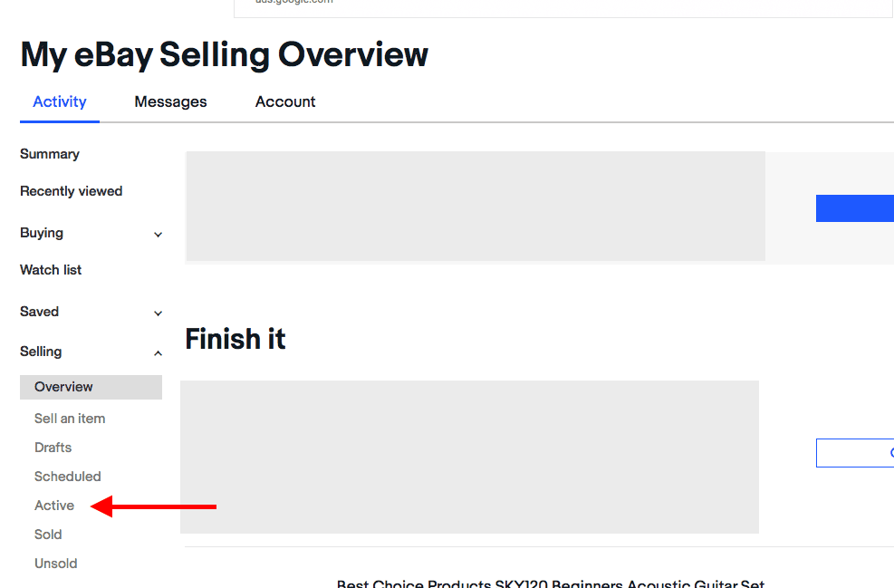Switch to the Account tab

click(284, 101)
